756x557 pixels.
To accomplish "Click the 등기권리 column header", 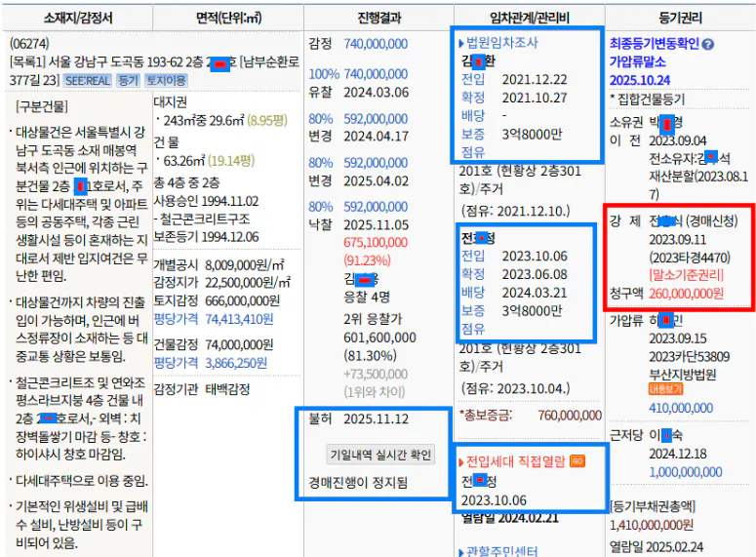I will [678, 16].
